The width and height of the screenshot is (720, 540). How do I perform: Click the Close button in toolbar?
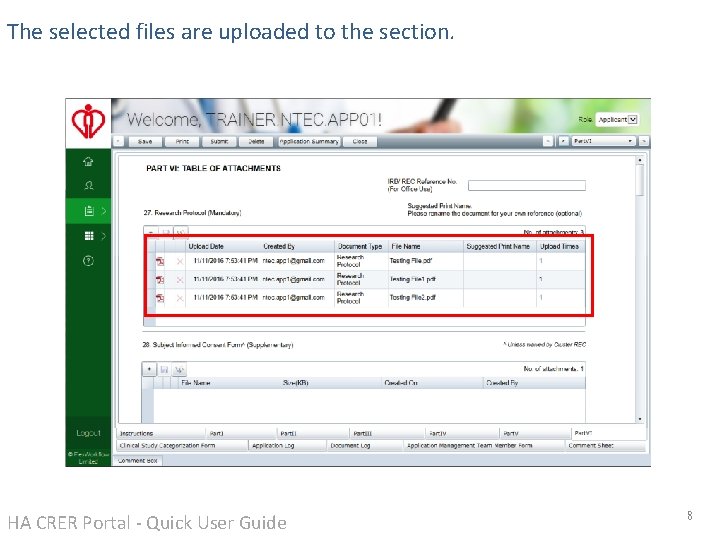(x=360, y=141)
